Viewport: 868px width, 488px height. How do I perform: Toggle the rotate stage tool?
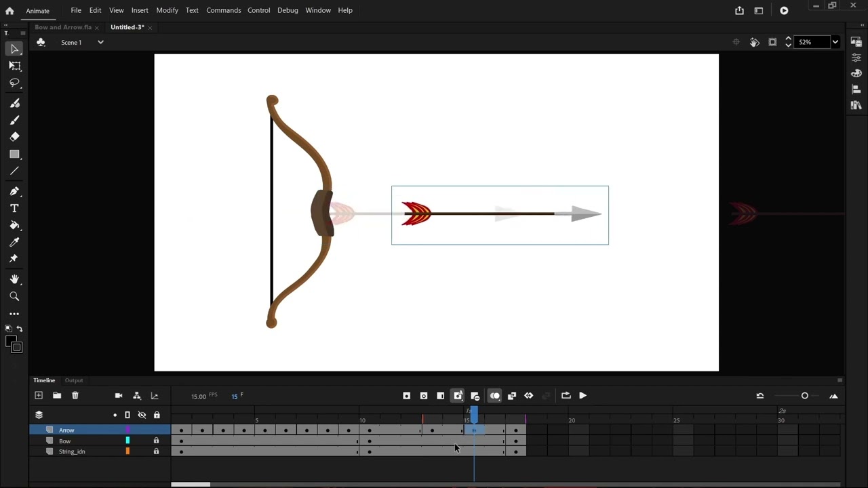coord(754,42)
